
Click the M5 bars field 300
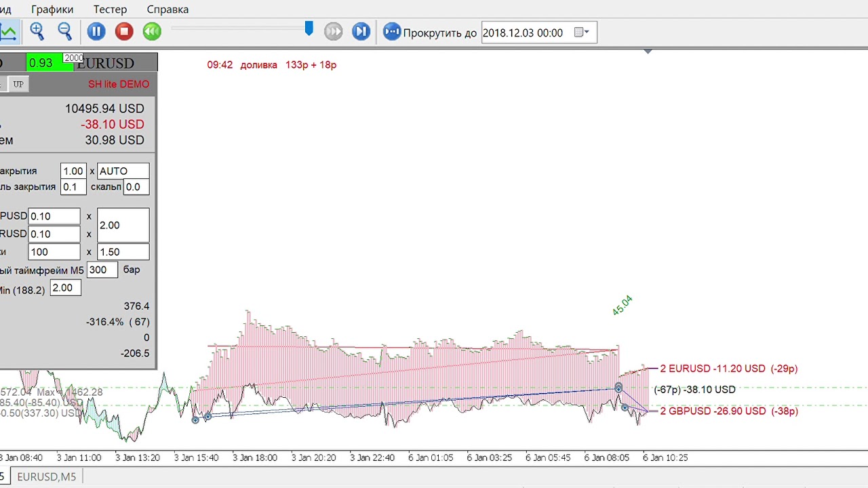[102, 270]
